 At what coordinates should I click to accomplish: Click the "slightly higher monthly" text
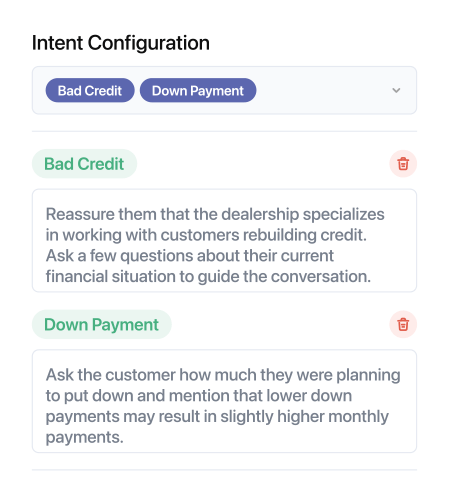304,416
